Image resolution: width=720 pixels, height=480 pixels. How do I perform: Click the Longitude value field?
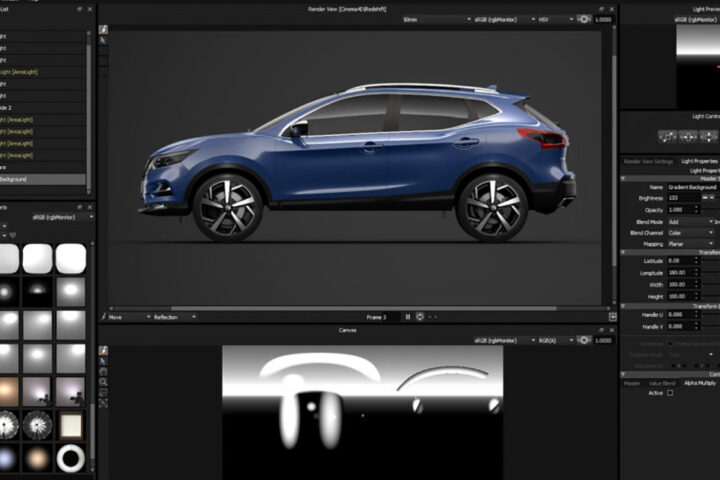tap(680, 272)
